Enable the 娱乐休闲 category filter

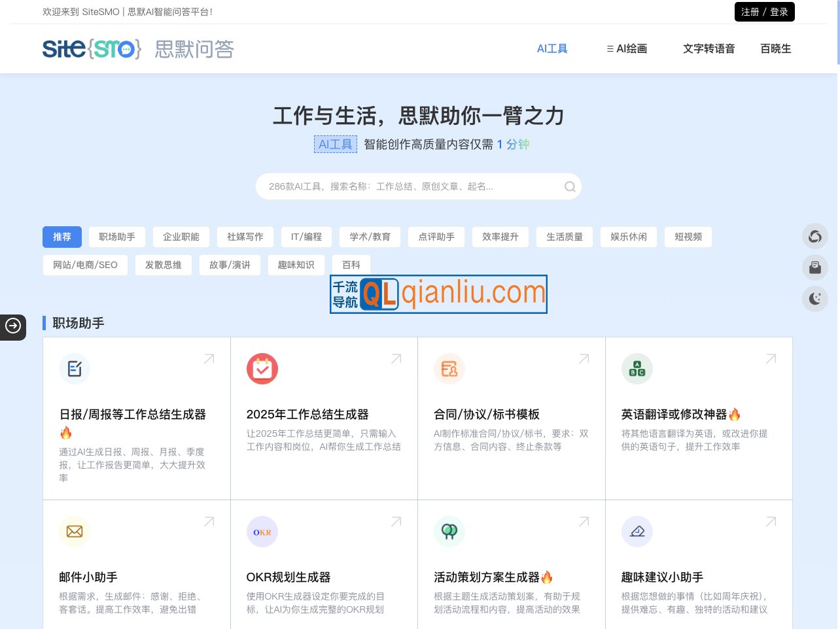(x=628, y=237)
